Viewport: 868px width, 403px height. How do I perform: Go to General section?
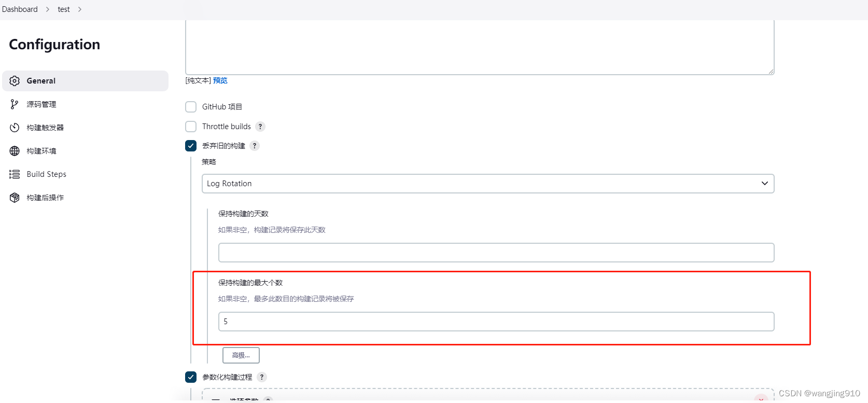click(x=86, y=81)
